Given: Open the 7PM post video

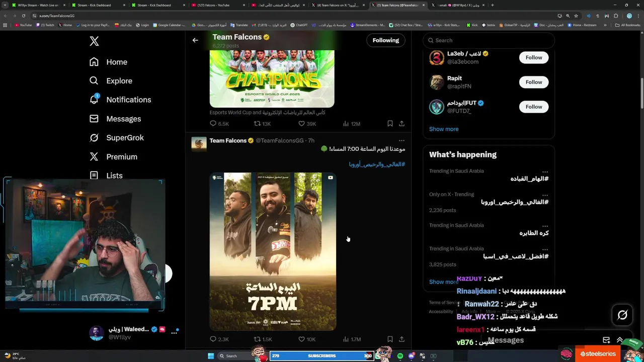Looking at the screenshot, I should coord(273,251).
